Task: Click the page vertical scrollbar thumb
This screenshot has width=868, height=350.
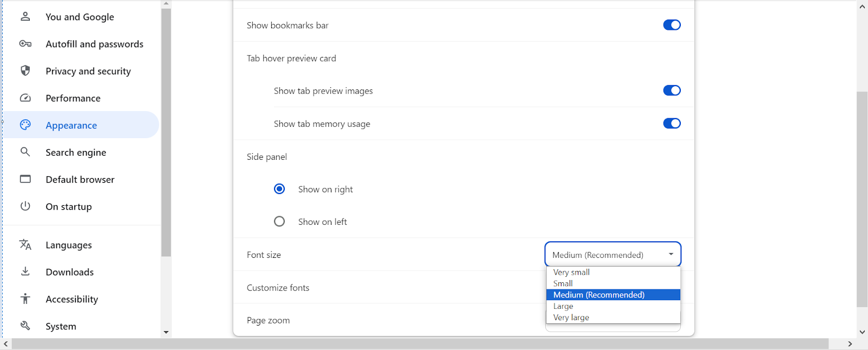Action: point(862,199)
